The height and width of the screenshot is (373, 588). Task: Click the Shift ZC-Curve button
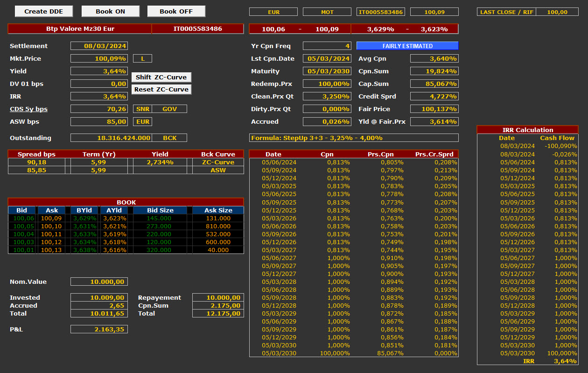pos(161,77)
